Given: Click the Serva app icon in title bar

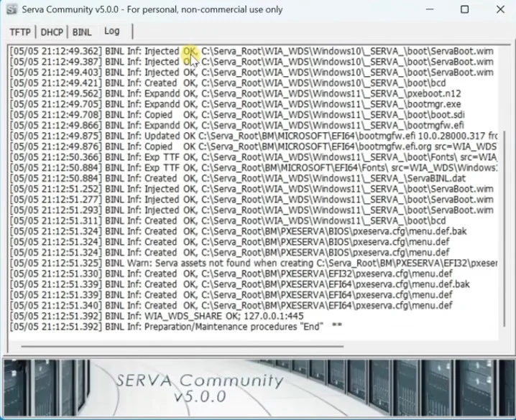Looking at the screenshot, I should (11, 9).
